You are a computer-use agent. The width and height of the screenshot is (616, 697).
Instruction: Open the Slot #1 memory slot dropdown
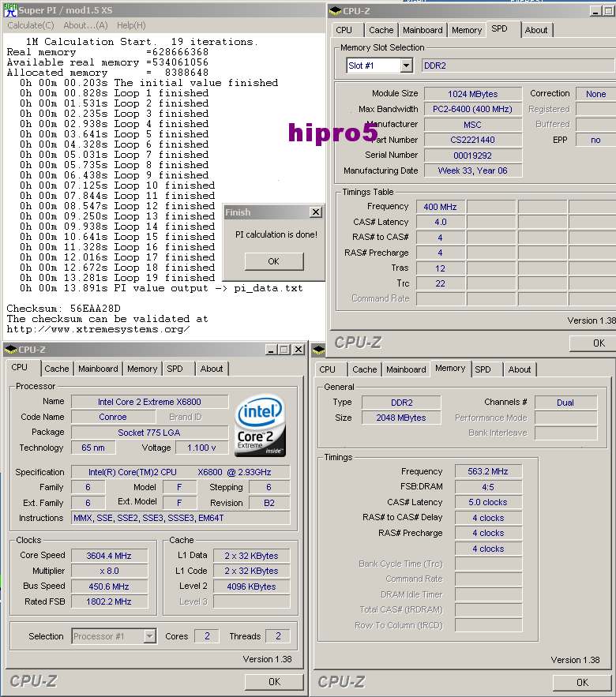[406, 66]
